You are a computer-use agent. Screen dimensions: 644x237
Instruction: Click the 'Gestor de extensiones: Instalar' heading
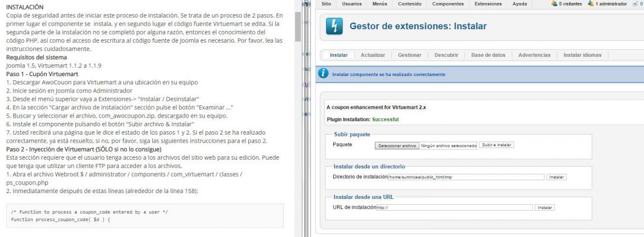click(418, 26)
